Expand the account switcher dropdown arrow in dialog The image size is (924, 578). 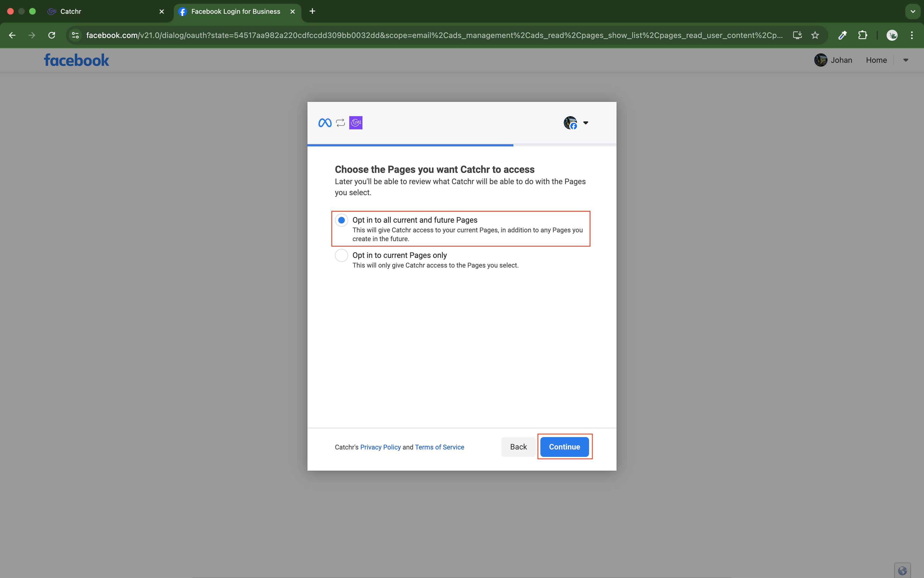[586, 123]
